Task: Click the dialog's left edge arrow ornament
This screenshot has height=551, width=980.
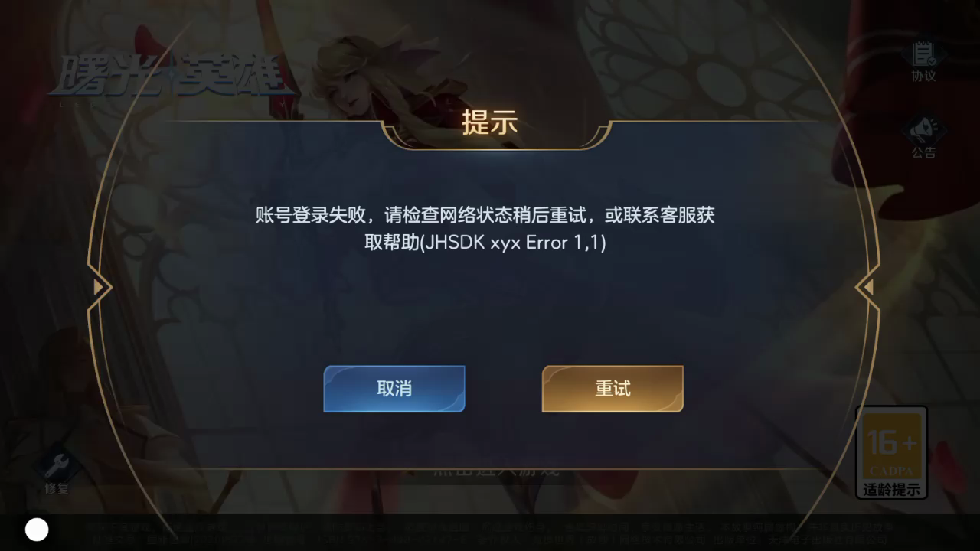Action: [x=100, y=287]
